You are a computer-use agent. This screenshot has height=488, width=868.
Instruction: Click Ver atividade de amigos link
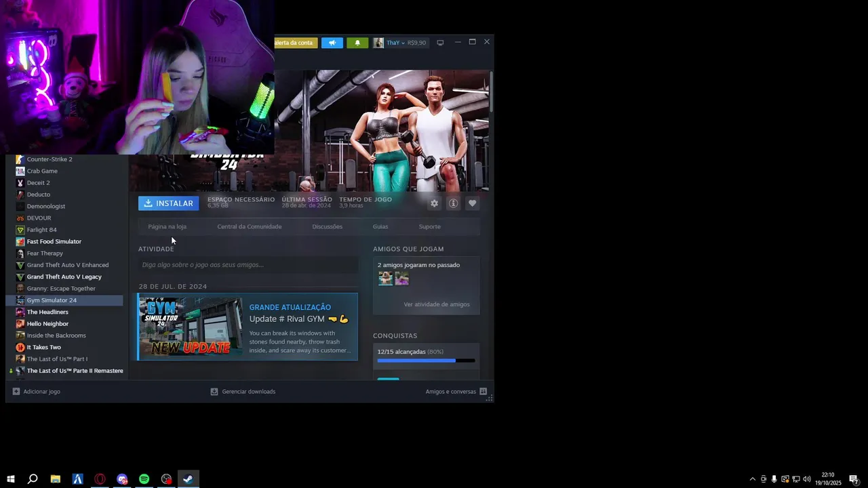tap(437, 304)
